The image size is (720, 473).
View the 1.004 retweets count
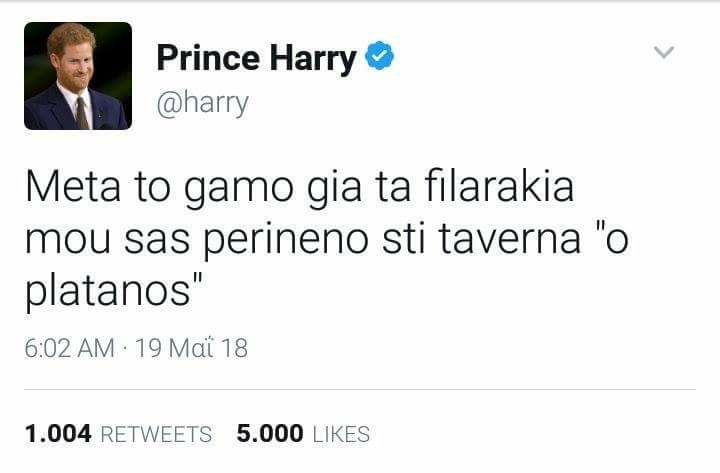[x=58, y=434]
